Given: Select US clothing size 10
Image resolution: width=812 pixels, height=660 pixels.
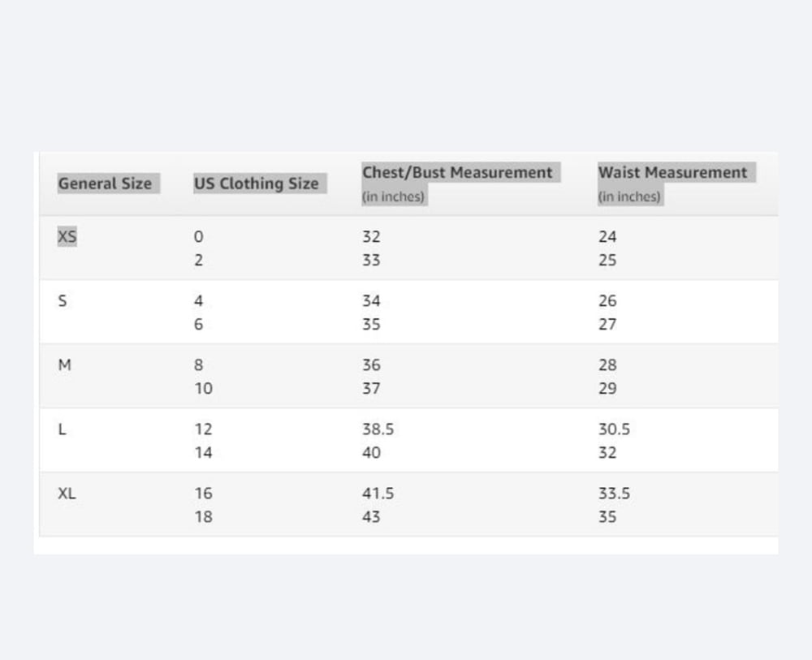Looking at the screenshot, I should [203, 388].
